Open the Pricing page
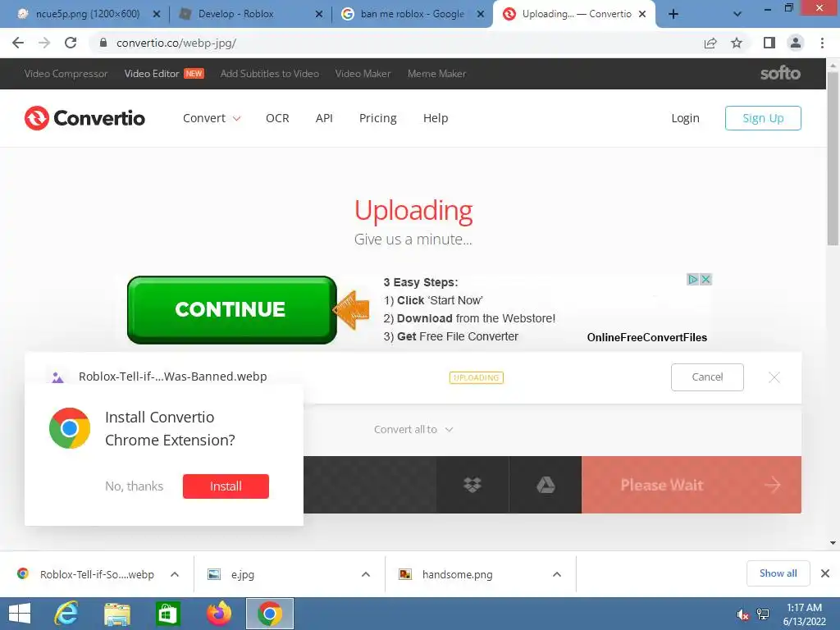The width and height of the screenshot is (840, 630). coord(377,118)
